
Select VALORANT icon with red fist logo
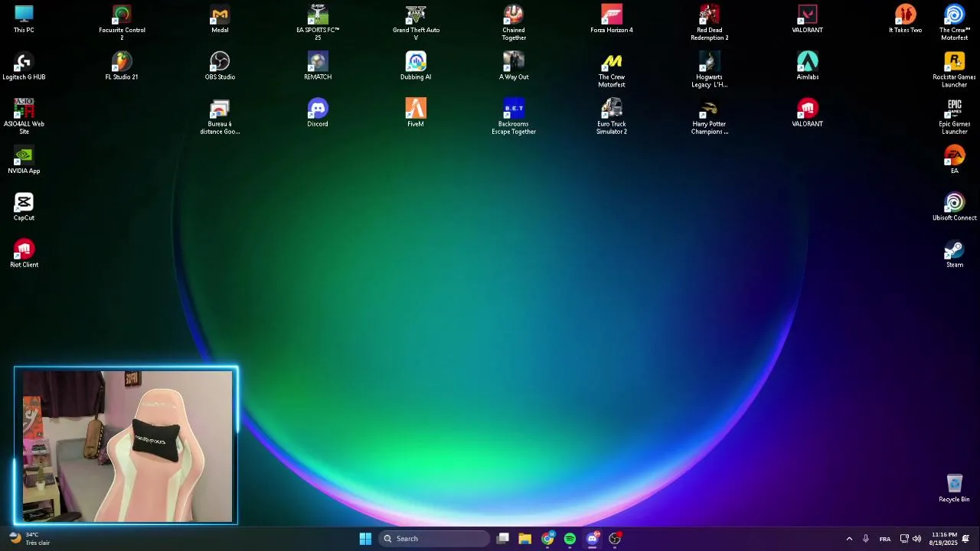(808, 112)
